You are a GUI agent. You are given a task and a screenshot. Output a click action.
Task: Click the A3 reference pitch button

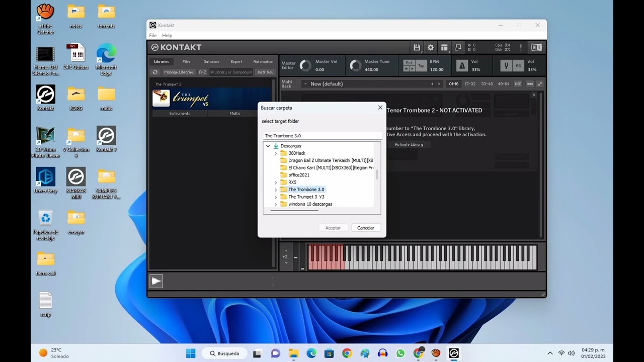click(x=518, y=65)
